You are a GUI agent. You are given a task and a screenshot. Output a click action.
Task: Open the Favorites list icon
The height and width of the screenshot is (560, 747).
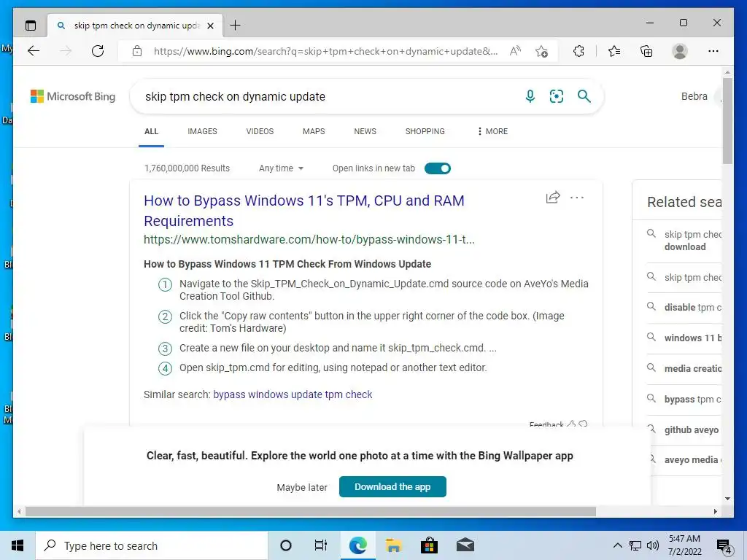[614, 51]
